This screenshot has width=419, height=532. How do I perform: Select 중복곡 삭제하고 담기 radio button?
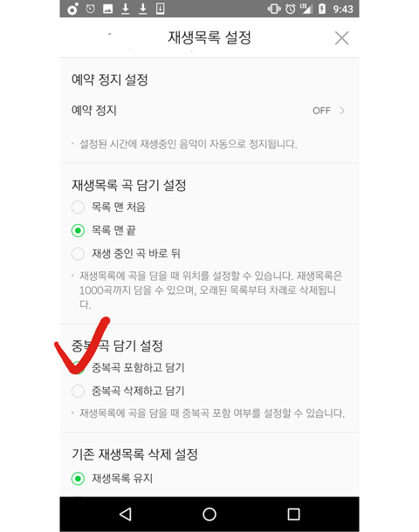(x=78, y=391)
